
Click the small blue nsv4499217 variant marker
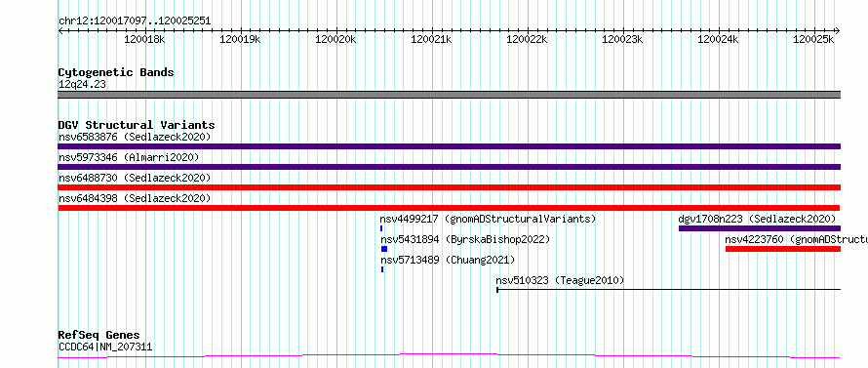click(381, 228)
